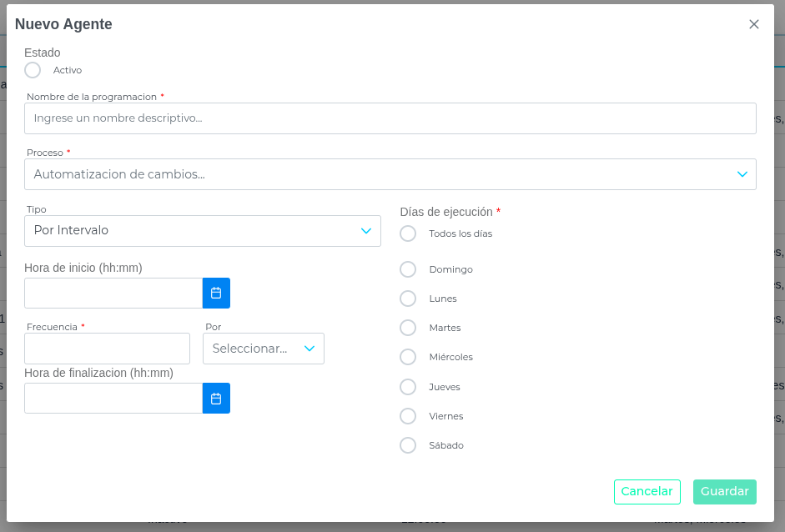Click the Hora de inicio text field
This screenshot has height=532, width=785.
tap(113, 294)
